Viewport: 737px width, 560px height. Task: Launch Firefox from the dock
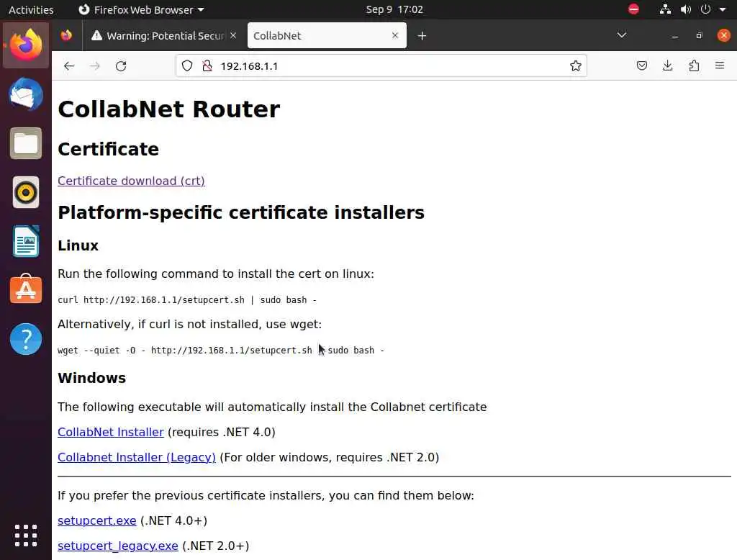[26, 45]
